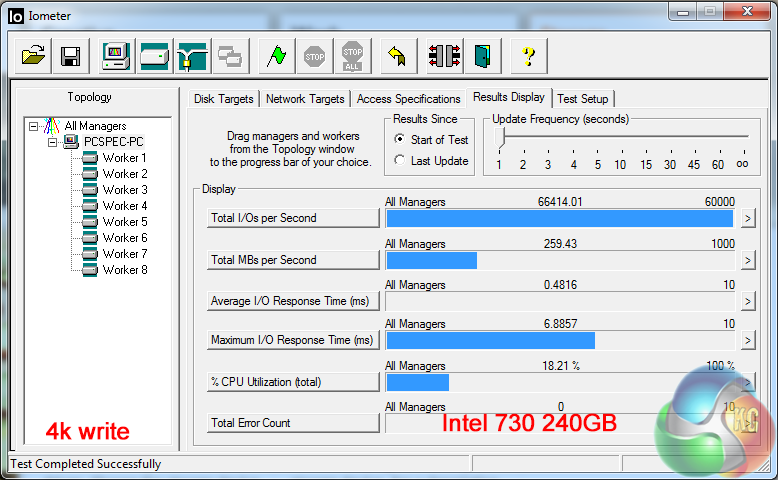Click Total I/Os per Second button
Viewport: 778px width, 480px height.
coord(293,218)
